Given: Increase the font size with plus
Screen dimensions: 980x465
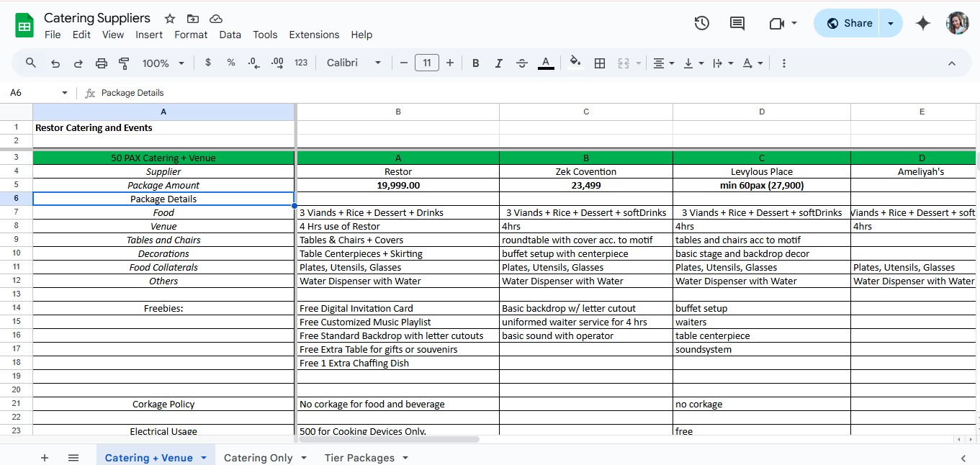Looking at the screenshot, I should [450, 63].
